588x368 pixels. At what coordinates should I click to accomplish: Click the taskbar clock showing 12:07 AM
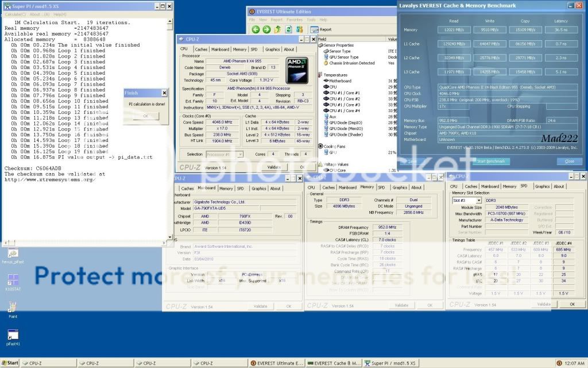(x=574, y=363)
